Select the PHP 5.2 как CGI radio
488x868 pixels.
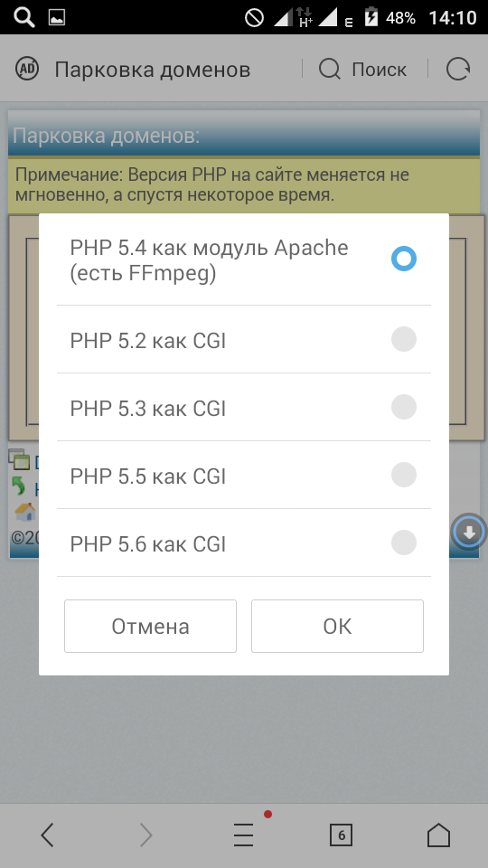coord(404,339)
